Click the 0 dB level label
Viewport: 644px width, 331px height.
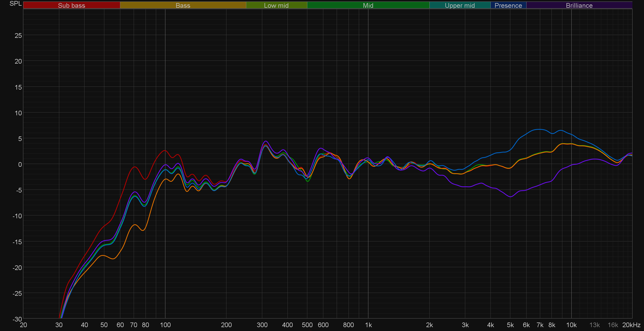click(x=20, y=164)
